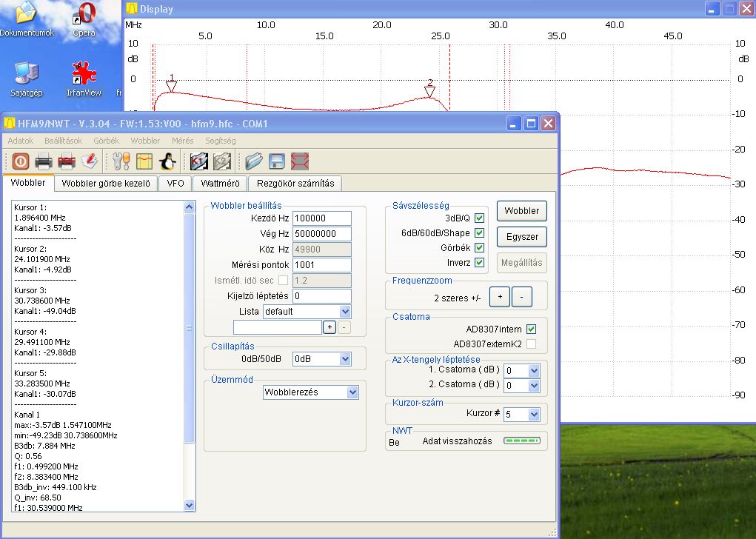756x539 pixels.
Task: Toggle the Inverz checkbox
Action: point(479,262)
